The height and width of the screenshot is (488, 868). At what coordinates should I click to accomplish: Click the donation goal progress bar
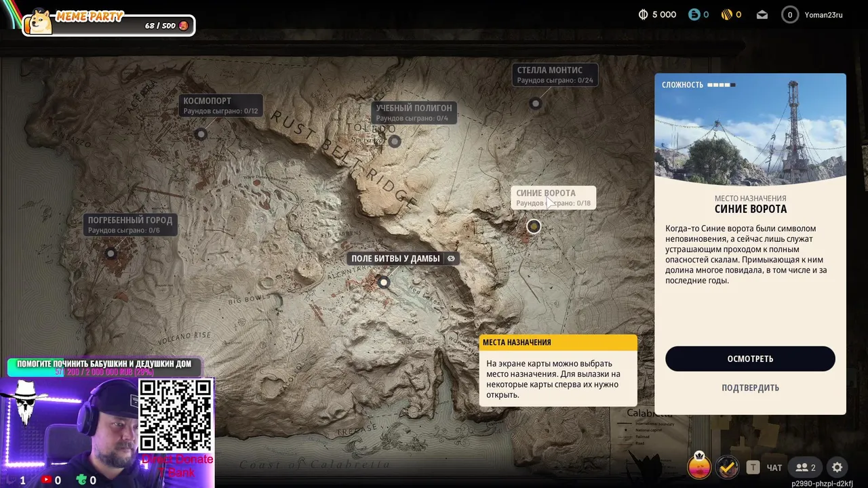click(103, 367)
